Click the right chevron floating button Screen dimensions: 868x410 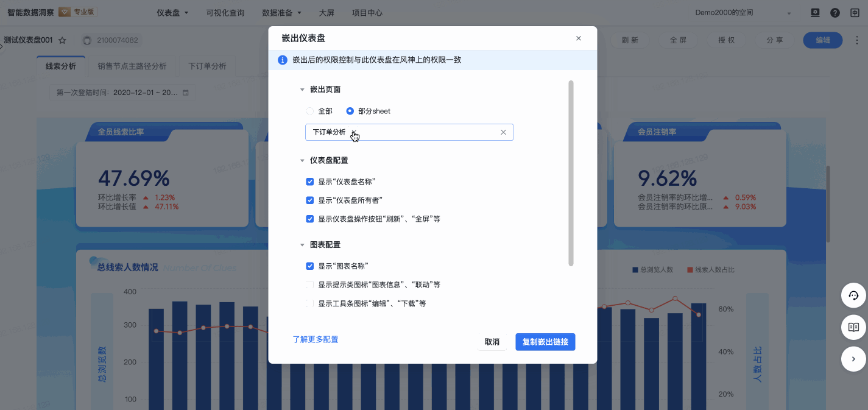pos(853,359)
